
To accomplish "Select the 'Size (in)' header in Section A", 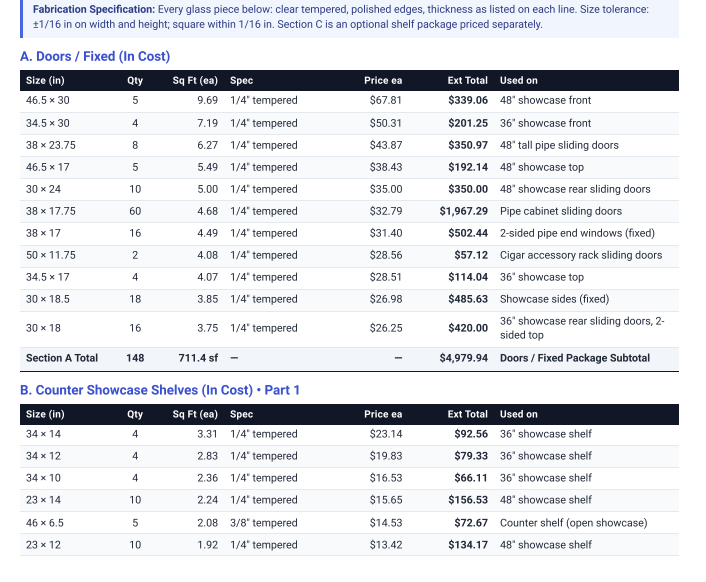I will point(45,80).
